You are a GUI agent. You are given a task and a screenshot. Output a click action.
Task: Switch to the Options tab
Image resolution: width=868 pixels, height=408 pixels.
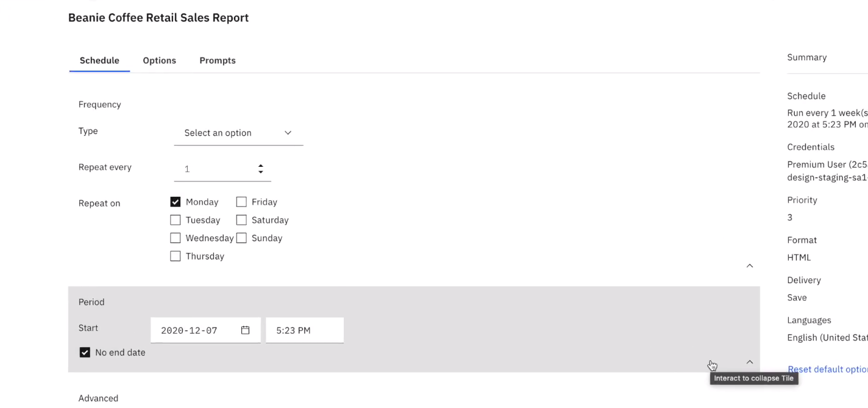(159, 60)
